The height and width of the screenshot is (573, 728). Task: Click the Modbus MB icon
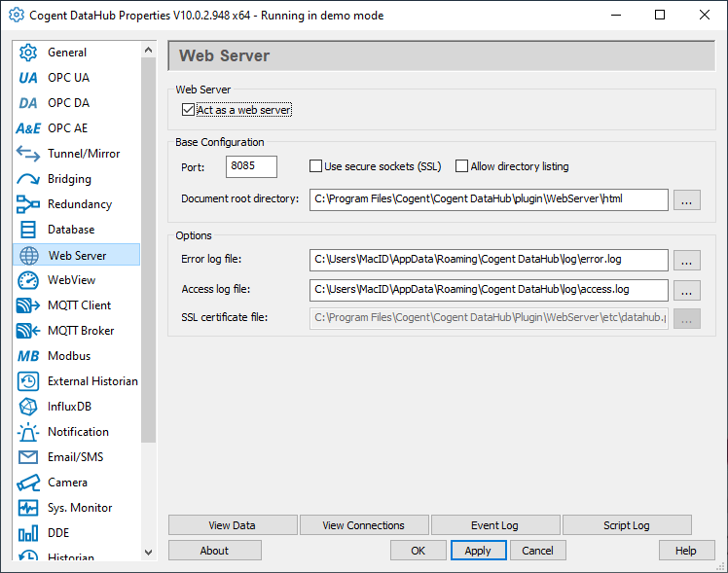pos(28,356)
